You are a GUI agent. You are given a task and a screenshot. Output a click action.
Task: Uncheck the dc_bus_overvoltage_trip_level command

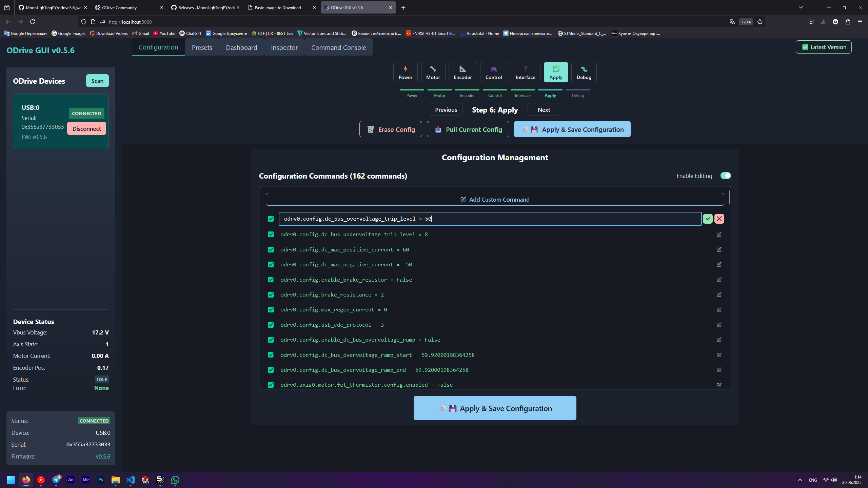(x=271, y=219)
